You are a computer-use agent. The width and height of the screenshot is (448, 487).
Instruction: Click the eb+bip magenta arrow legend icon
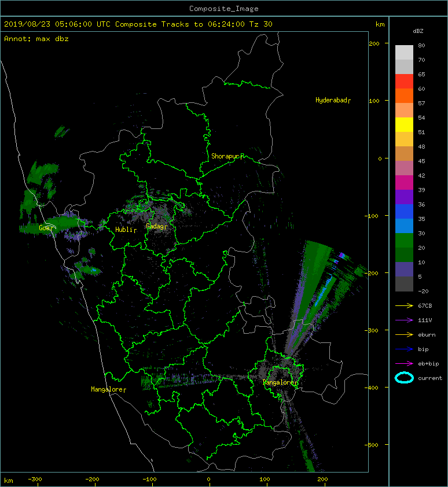pos(404,363)
